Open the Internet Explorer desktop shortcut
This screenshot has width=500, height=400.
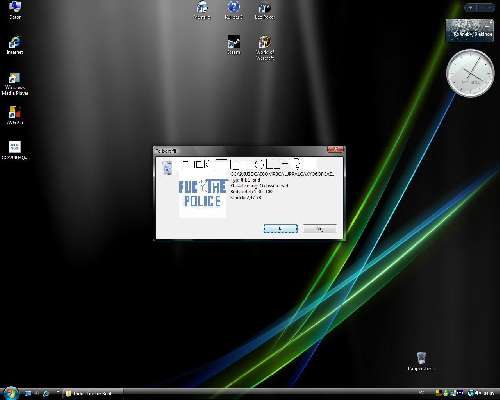tap(15, 45)
